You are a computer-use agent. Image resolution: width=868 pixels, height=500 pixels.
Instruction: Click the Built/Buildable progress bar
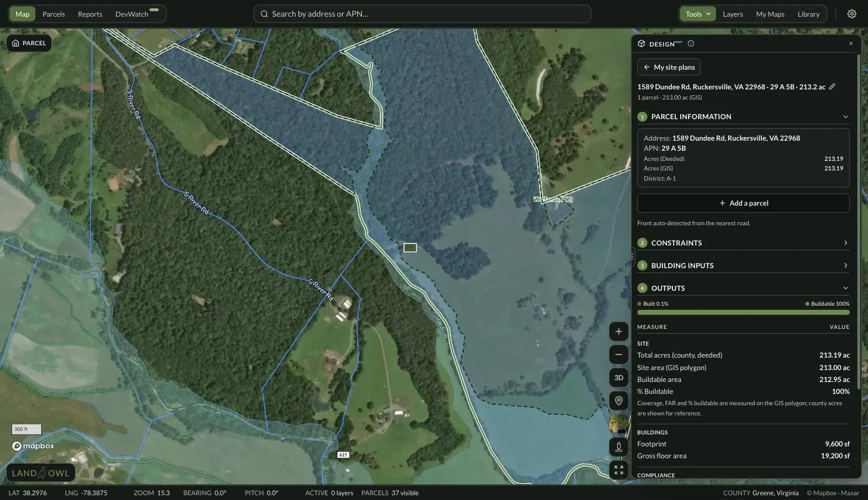743,312
